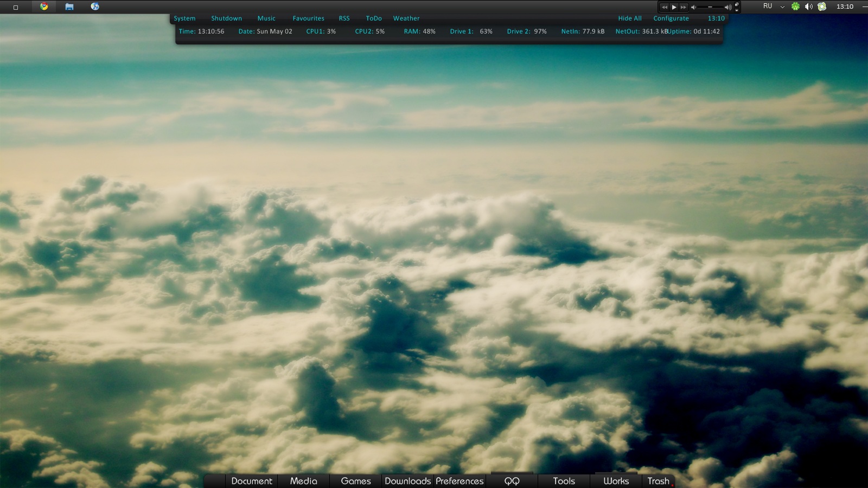868x488 pixels.
Task: Click the RAM: 48% readout
Action: 420,31
